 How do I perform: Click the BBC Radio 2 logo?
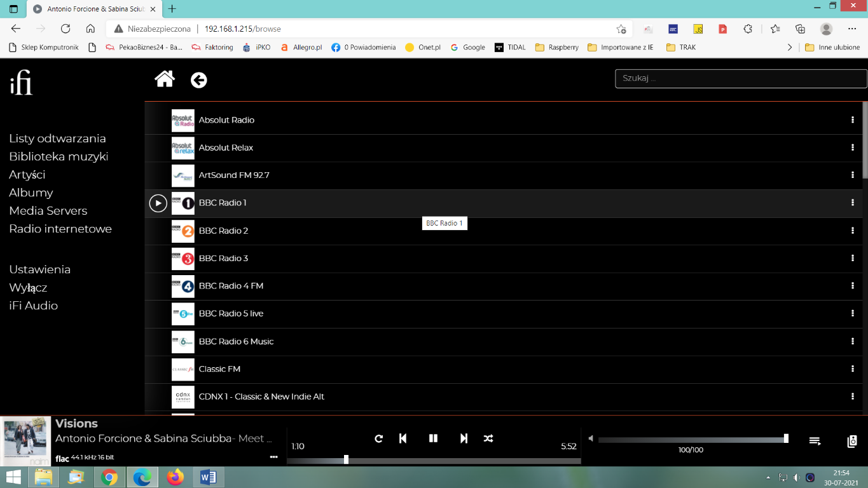(x=183, y=231)
